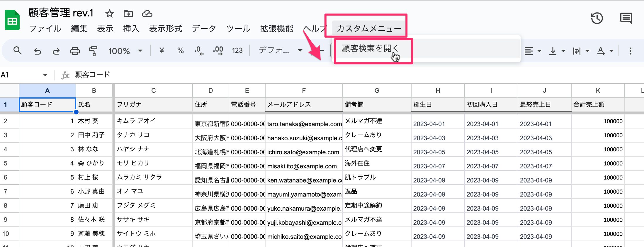Select cell 顧客コード in A1

pos(47,105)
